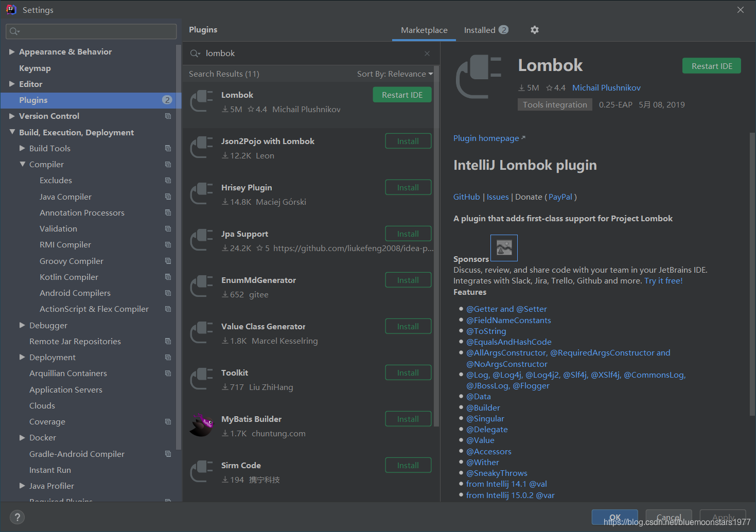The width and height of the screenshot is (756, 532).
Task: Open the Sort By: Relevance dropdown
Action: click(395, 74)
